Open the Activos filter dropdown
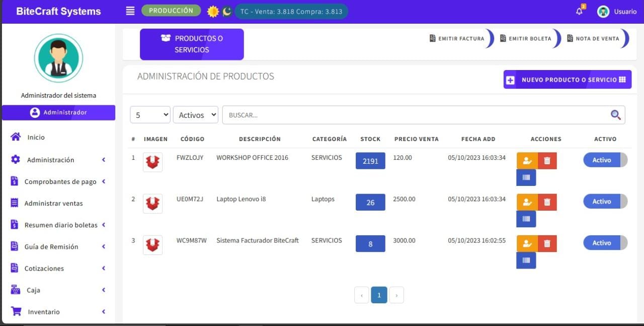The image size is (644, 326). pos(195,115)
